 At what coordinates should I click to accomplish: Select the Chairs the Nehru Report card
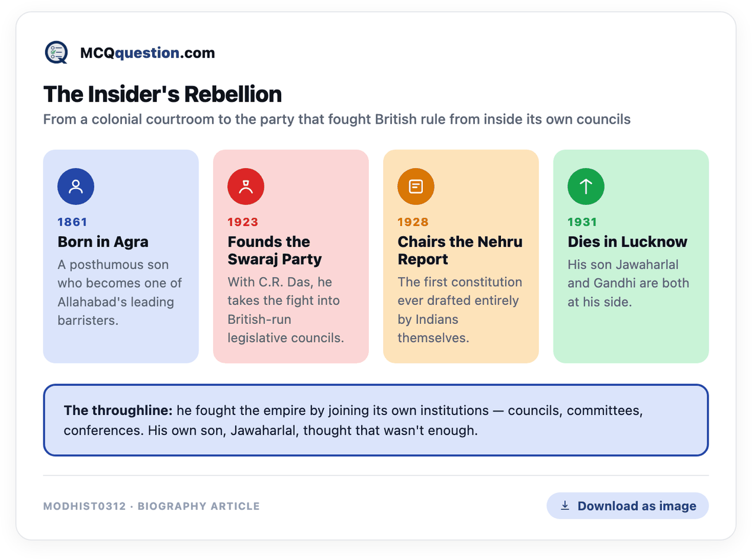point(461,256)
